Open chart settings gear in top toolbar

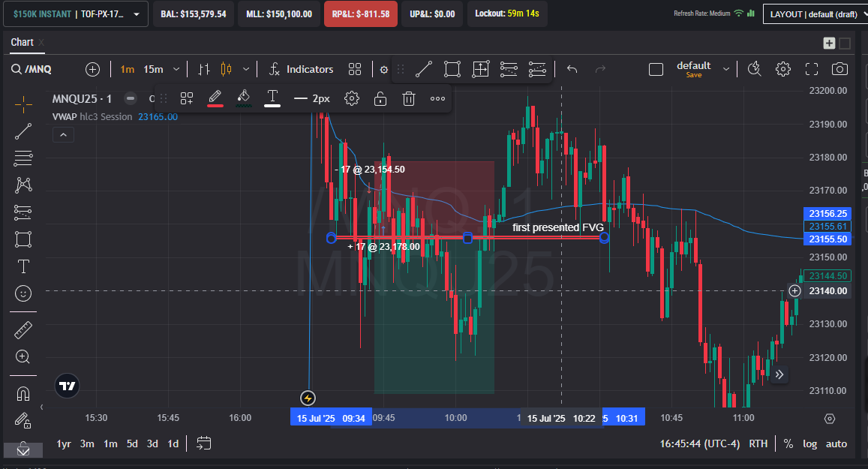[782, 69]
